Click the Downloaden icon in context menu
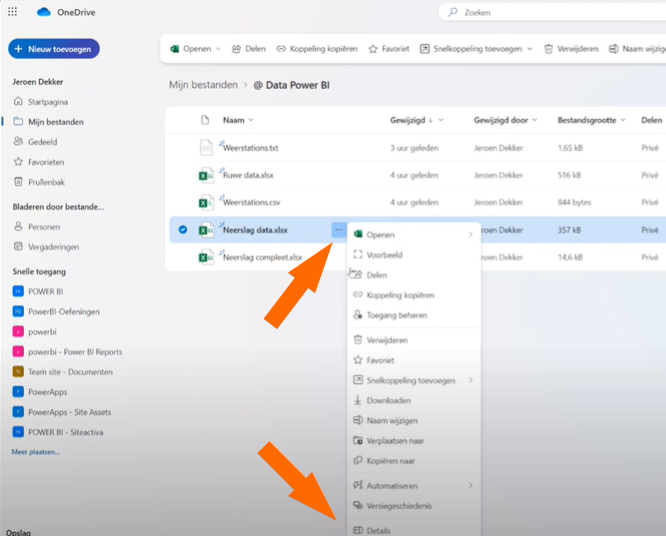 point(358,400)
